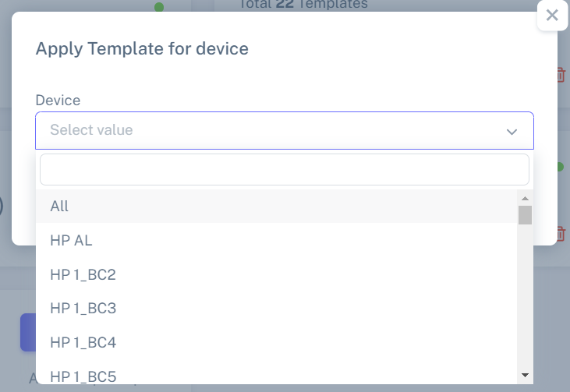Click the partially hidden blue button behind dialog
570x392 pixels.
[28, 332]
